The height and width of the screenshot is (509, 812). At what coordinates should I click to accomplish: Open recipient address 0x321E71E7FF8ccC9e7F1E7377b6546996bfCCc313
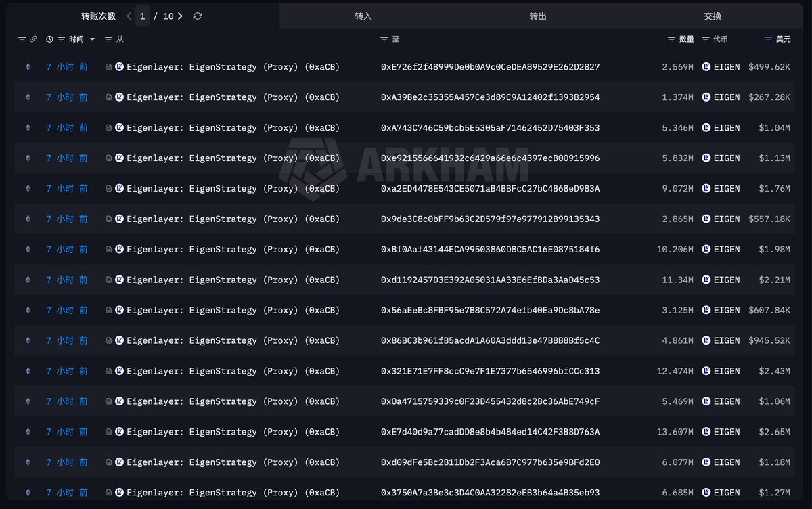[x=491, y=371]
